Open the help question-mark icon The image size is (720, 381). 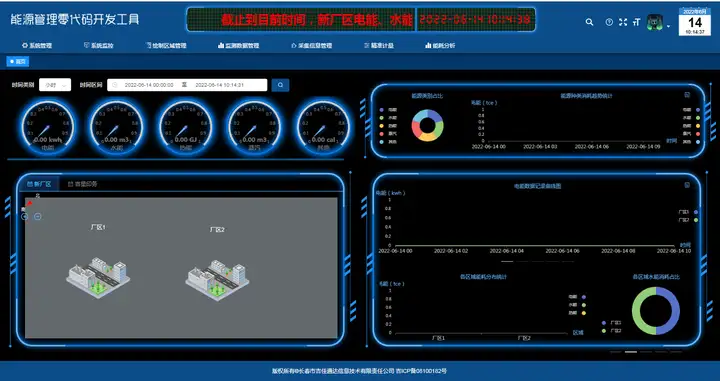tap(609, 22)
